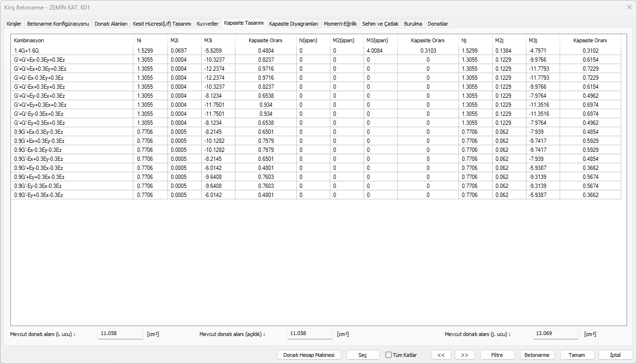This screenshot has height=364, width=637.
Task: Open the Sehim ve Çatlak tab
Action: tap(380, 24)
